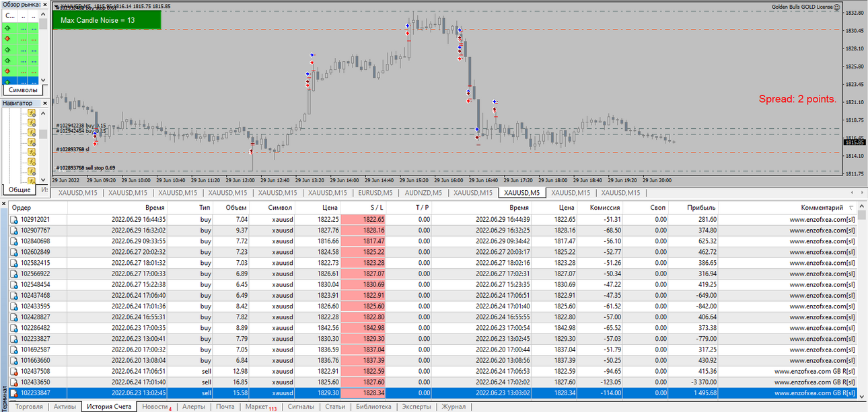Open the Сигналы tab

point(300,407)
